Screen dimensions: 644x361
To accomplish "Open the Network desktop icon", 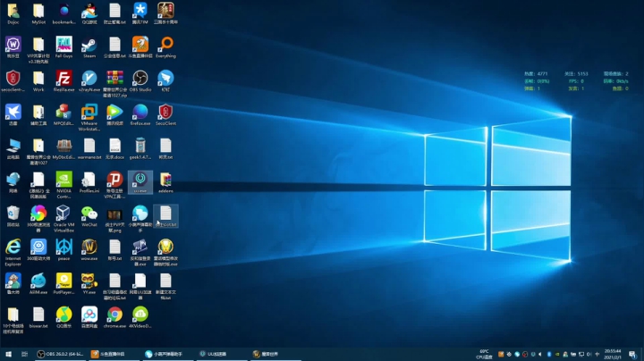I will pyautogui.click(x=13, y=182).
